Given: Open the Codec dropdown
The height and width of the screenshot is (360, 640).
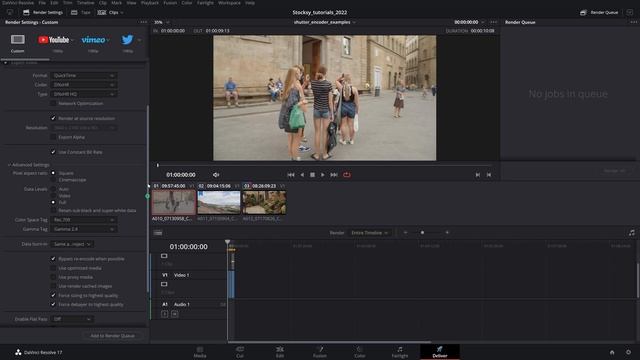Looking at the screenshot, I should (84, 85).
